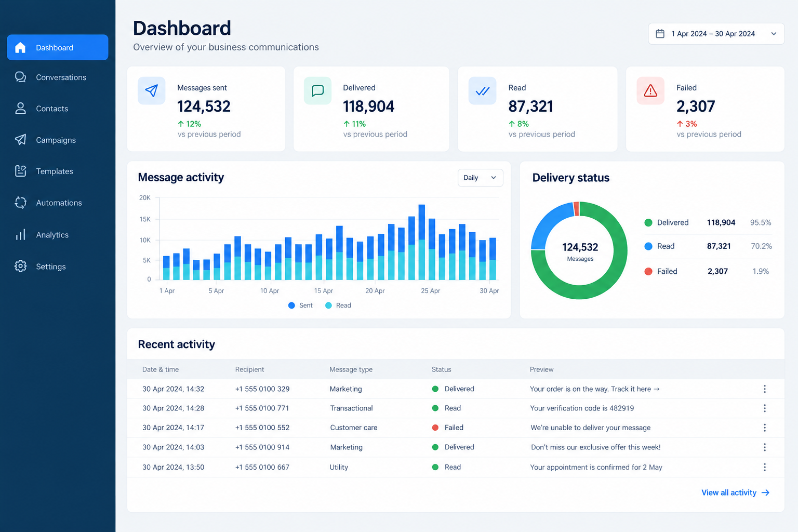
Task: Sort by the Date & time column header
Action: [x=161, y=369]
